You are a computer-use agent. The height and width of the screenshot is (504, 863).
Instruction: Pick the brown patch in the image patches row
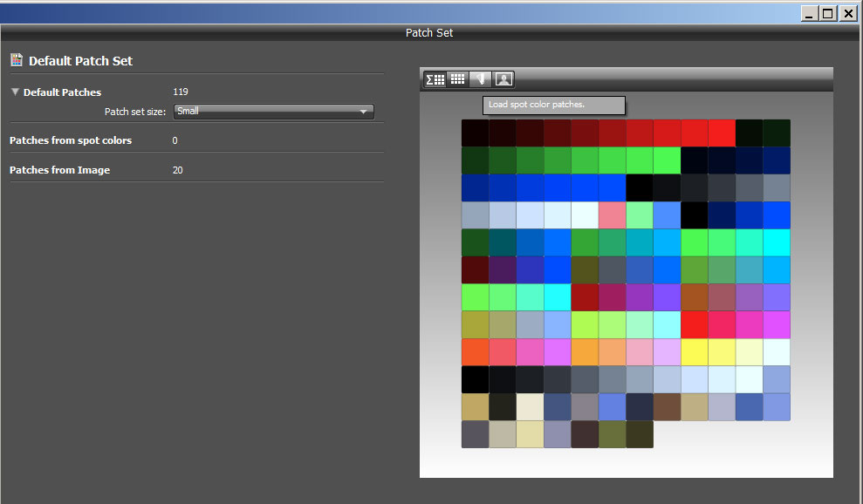(667, 407)
